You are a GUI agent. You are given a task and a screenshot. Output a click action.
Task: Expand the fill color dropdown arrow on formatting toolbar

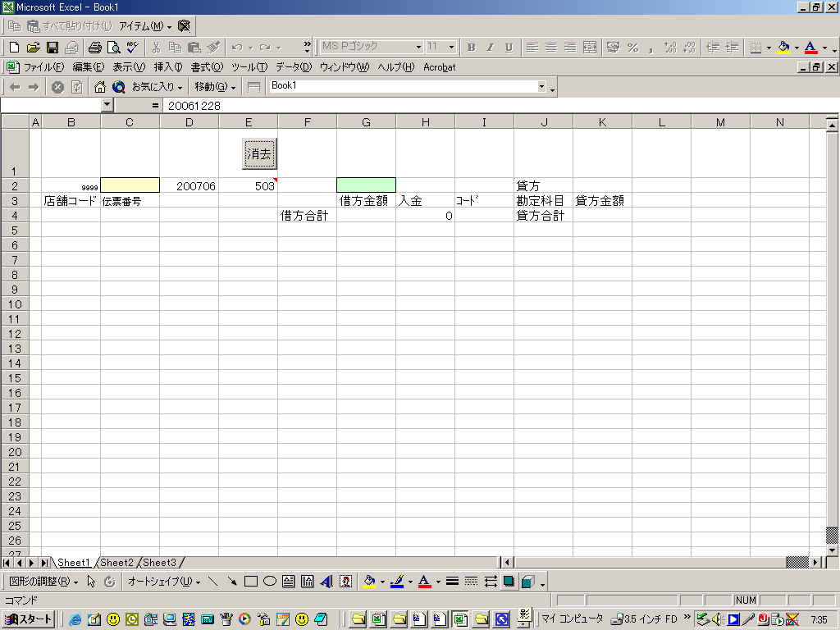[797, 48]
